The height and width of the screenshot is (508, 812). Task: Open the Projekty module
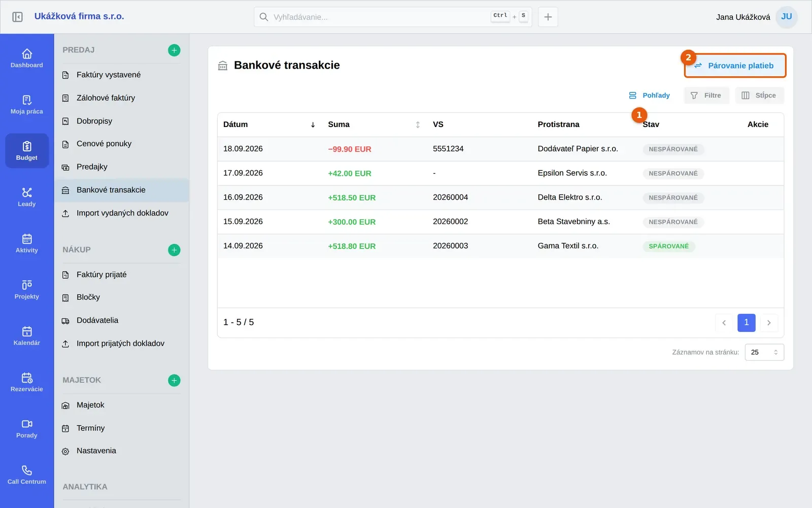click(27, 290)
